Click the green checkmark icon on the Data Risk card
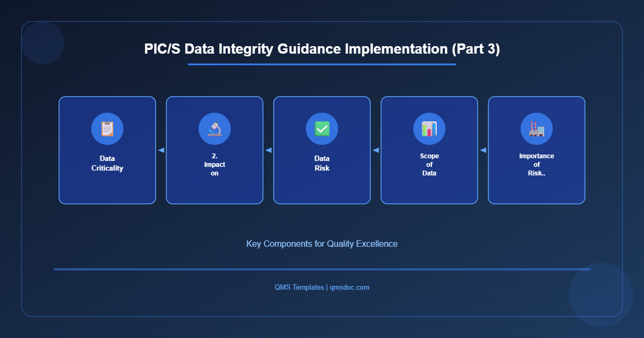Image resolution: width=644 pixels, height=338 pixels. (321, 128)
